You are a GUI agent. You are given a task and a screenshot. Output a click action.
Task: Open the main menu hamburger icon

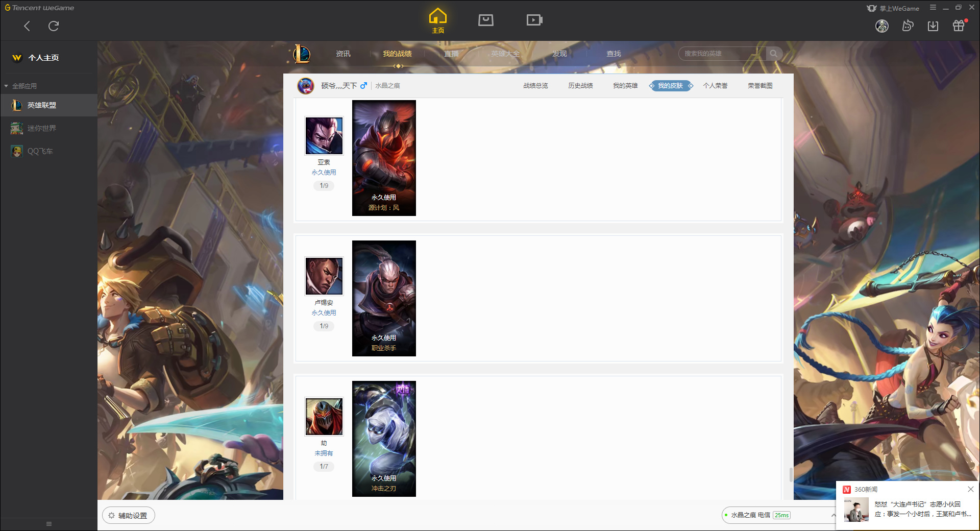[x=933, y=8]
